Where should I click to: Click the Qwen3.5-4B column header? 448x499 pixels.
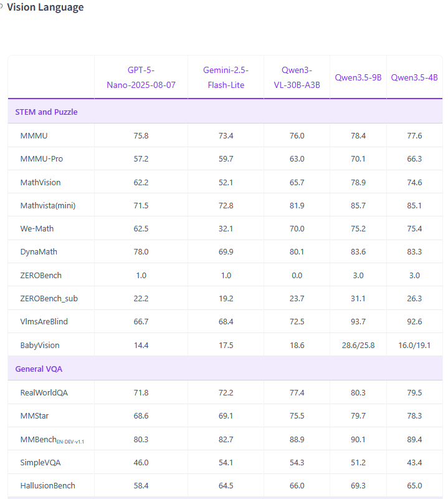[x=414, y=77]
